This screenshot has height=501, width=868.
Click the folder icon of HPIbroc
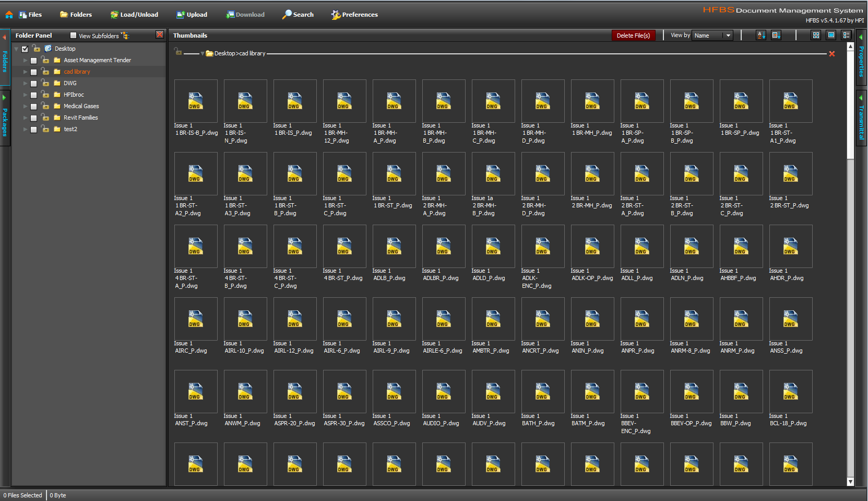pyautogui.click(x=57, y=95)
